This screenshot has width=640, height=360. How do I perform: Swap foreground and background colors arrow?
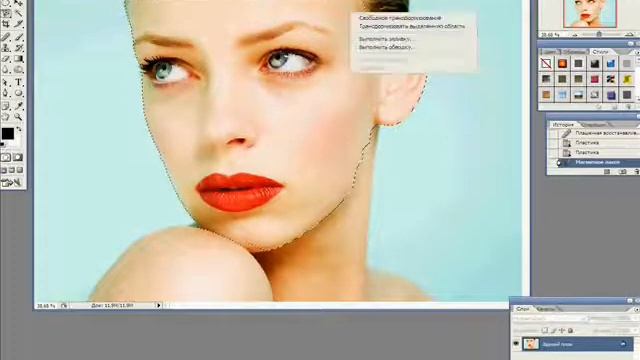(x=19, y=129)
